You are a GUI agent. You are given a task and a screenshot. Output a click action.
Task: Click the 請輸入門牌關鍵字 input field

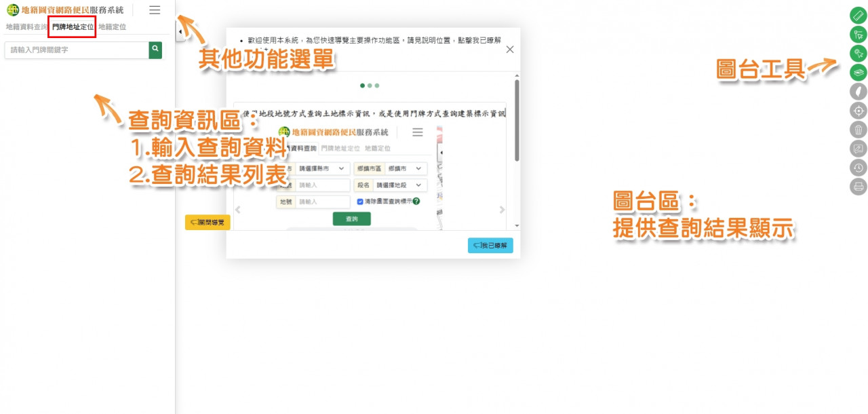(x=76, y=50)
